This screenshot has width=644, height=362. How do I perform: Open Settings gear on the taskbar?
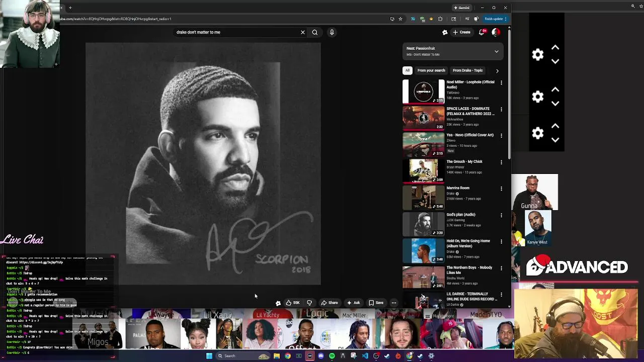click(x=431, y=356)
